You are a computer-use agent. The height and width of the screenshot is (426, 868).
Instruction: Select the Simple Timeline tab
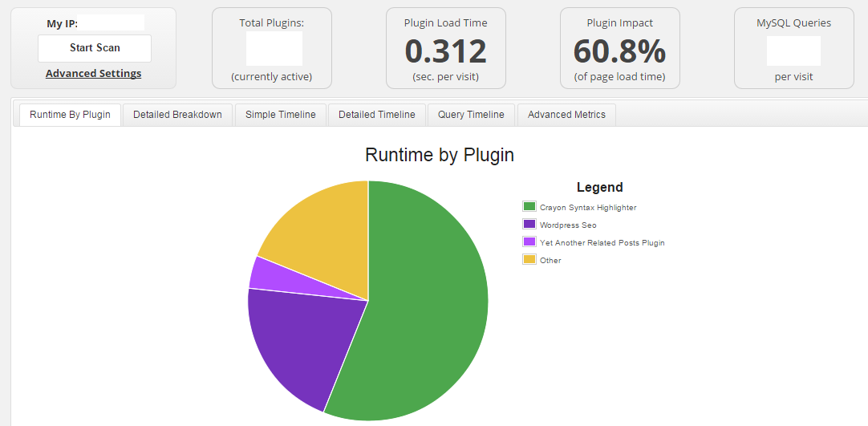click(281, 115)
